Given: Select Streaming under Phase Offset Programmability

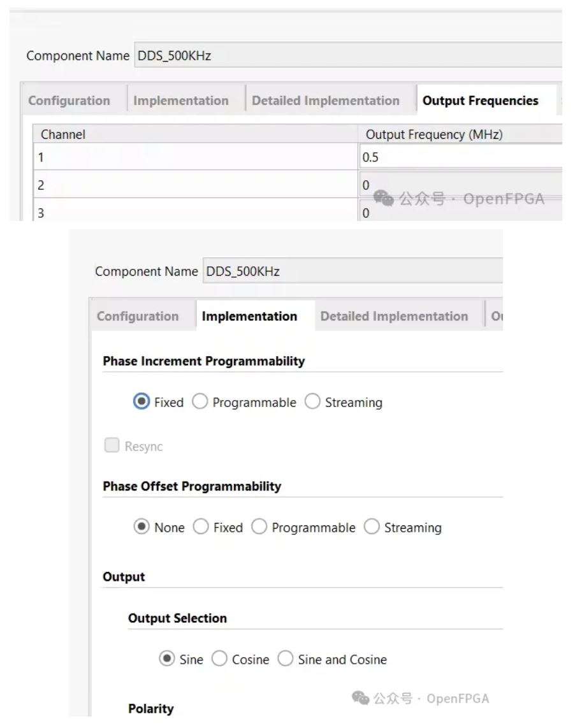Looking at the screenshot, I should click(x=372, y=527).
